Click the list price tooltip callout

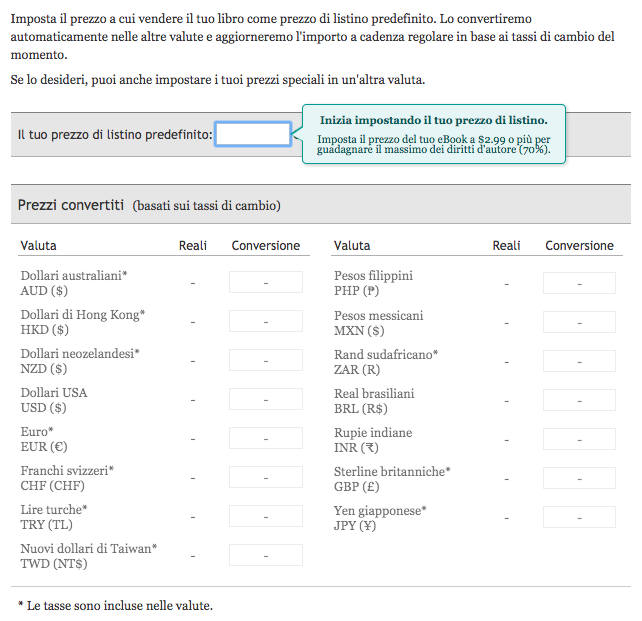[433, 135]
